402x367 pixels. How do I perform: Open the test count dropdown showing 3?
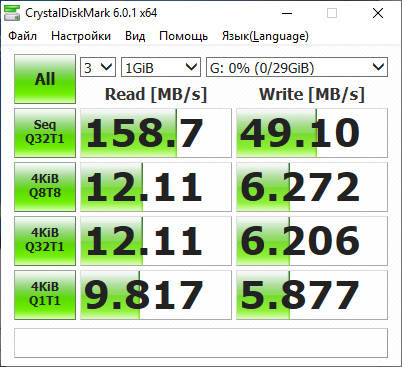tap(98, 67)
